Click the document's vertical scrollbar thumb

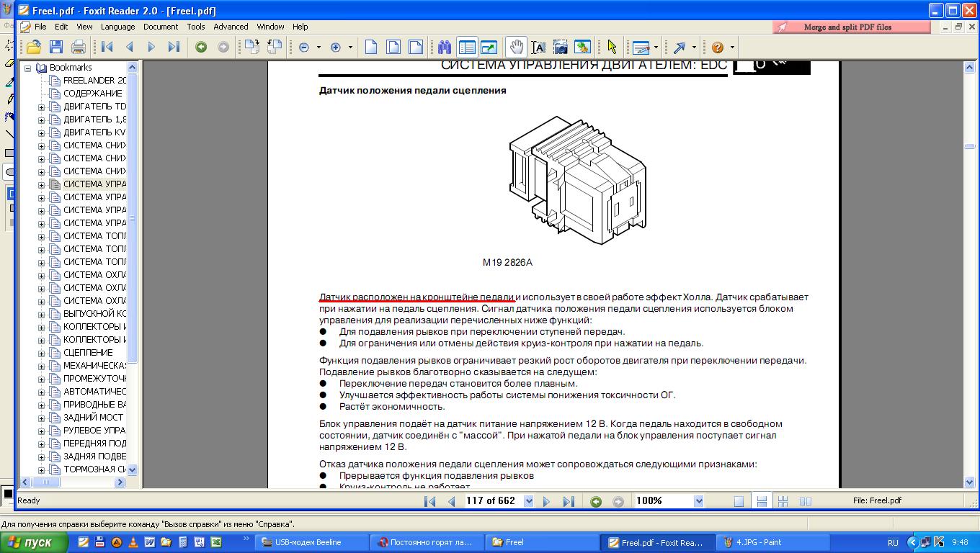[970, 146]
